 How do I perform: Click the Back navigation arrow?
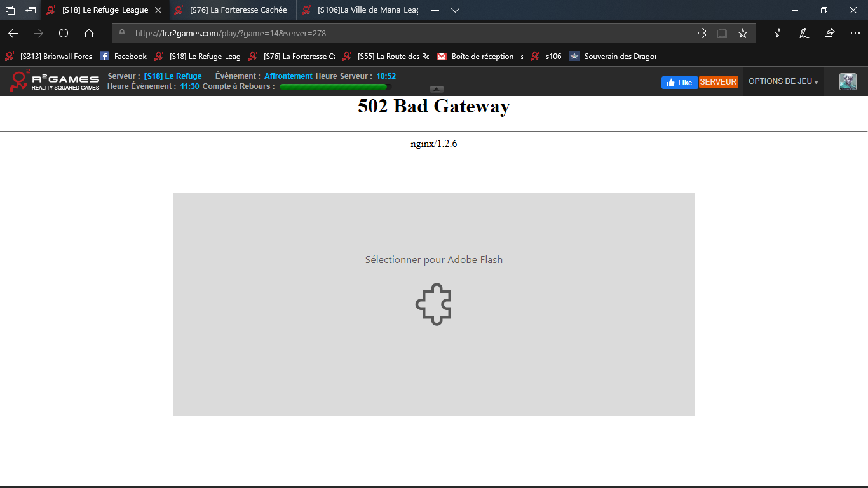click(x=13, y=33)
